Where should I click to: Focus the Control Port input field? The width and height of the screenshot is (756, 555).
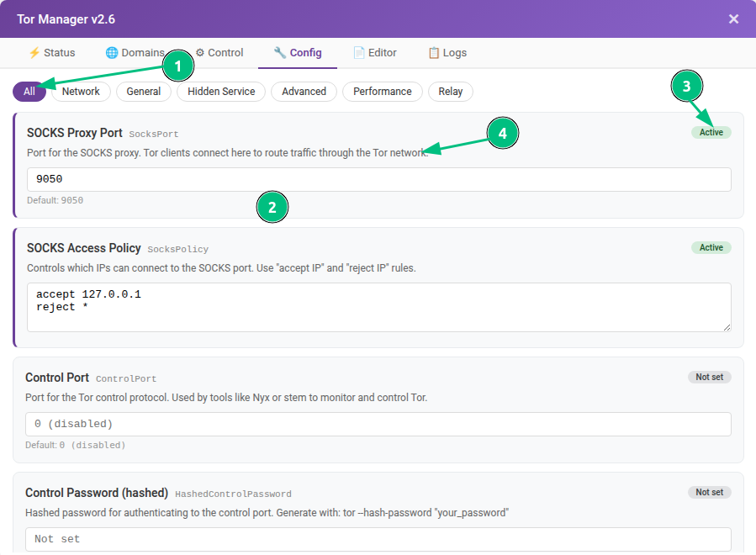378,425
